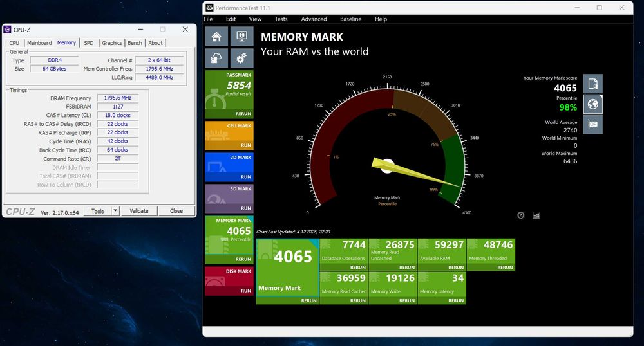Switch to the bar chart view icon
644x346 pixels.
[536, 215]
